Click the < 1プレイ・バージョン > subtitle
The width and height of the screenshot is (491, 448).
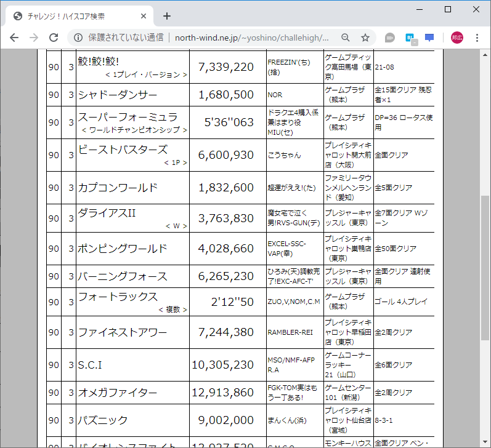coord(146,75)
